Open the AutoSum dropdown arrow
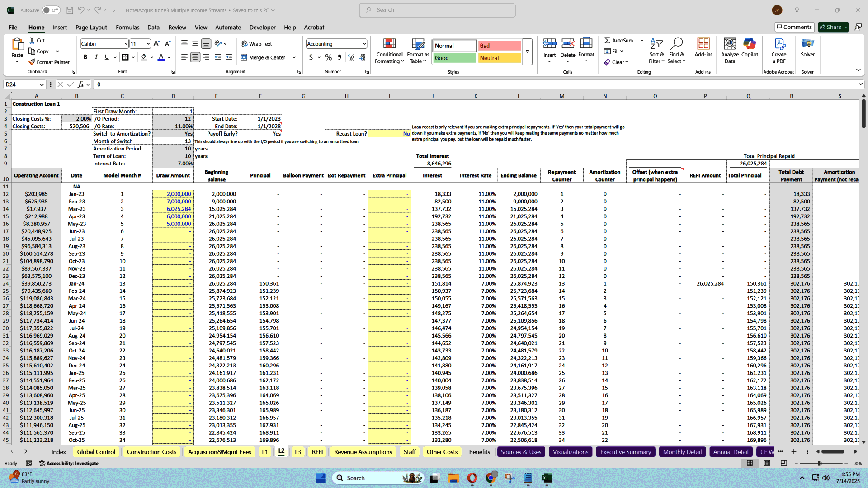 pos(642,41)
